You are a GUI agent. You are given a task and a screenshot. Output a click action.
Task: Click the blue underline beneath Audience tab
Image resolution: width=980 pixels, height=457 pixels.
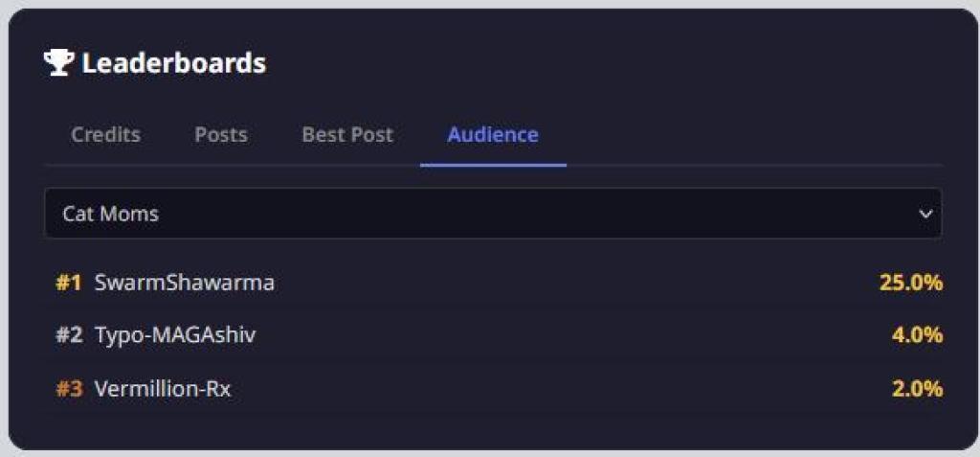[493, 165]
